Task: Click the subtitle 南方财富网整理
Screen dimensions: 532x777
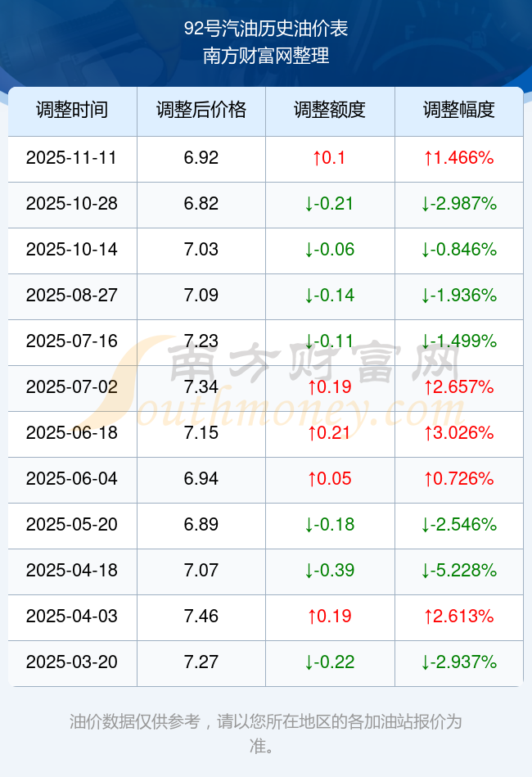Action: tap(266, 56)
